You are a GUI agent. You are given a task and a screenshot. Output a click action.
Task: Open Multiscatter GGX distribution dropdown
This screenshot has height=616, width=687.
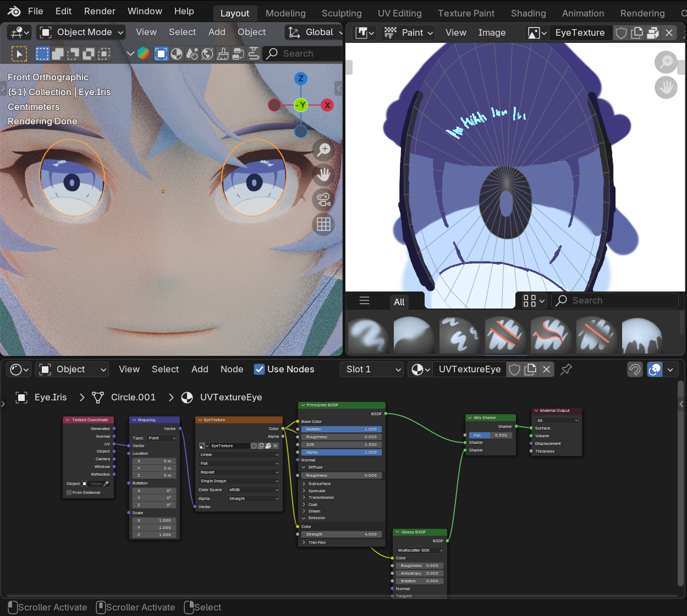(420, 550)
